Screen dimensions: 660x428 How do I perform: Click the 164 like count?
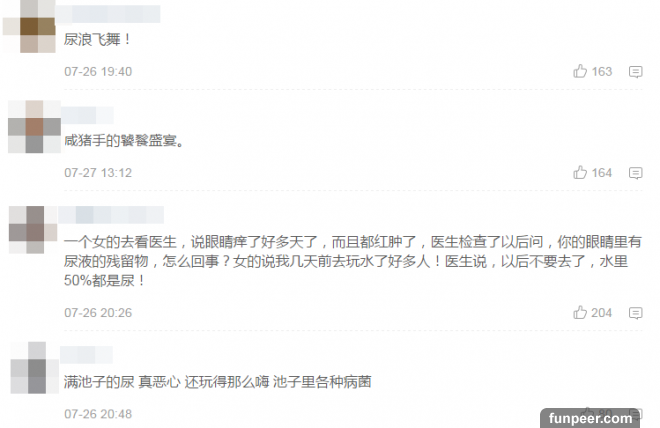601,173
